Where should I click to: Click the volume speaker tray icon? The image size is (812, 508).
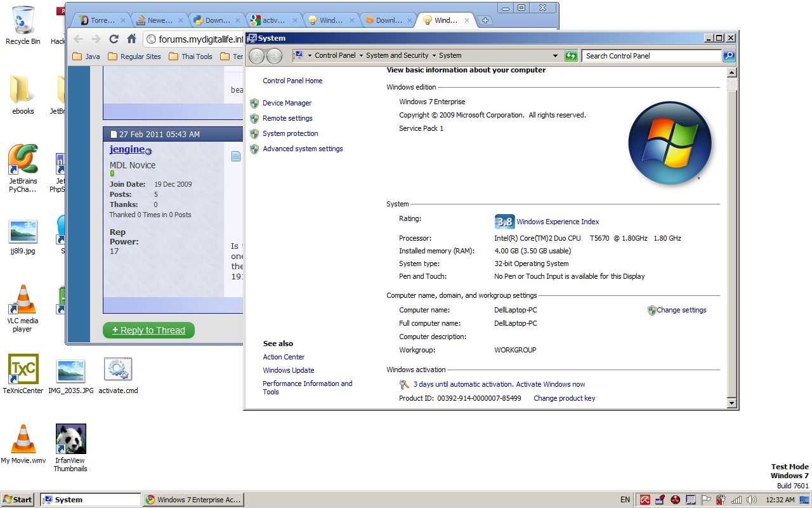752,500
